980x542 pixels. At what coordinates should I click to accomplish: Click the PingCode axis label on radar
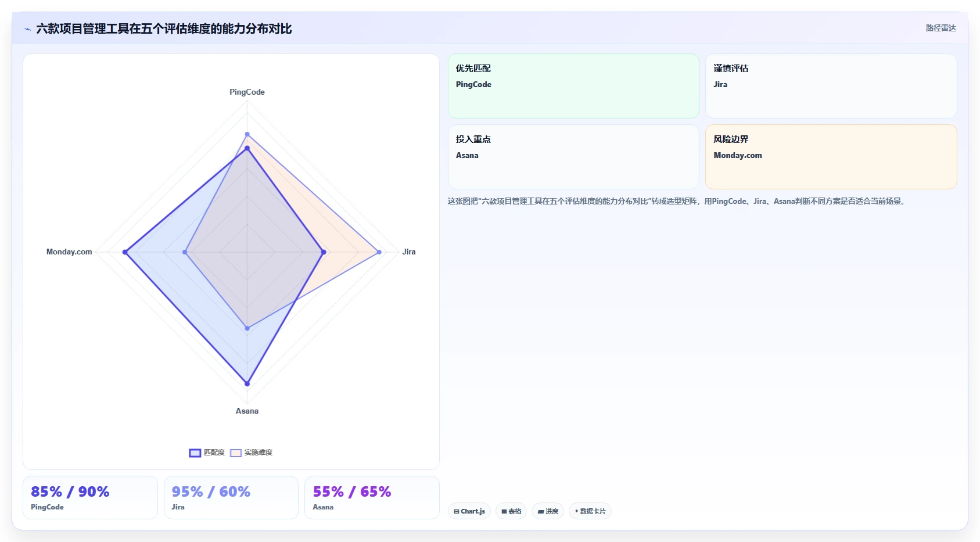coord(247,92)
